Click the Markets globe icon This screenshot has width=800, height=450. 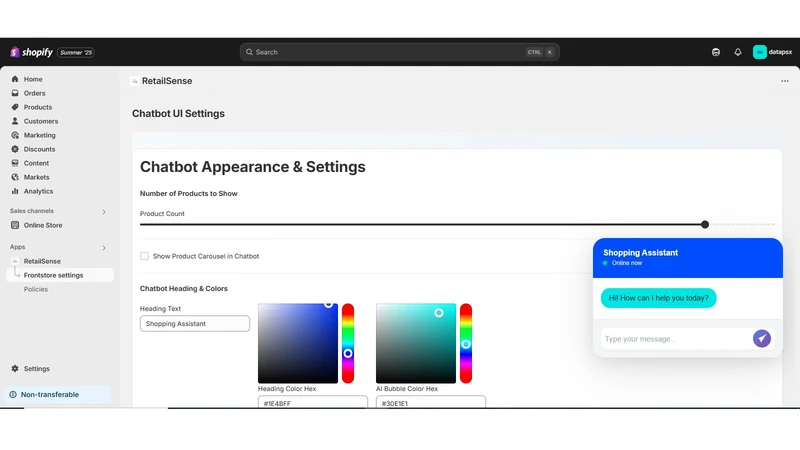coord(15,177)
